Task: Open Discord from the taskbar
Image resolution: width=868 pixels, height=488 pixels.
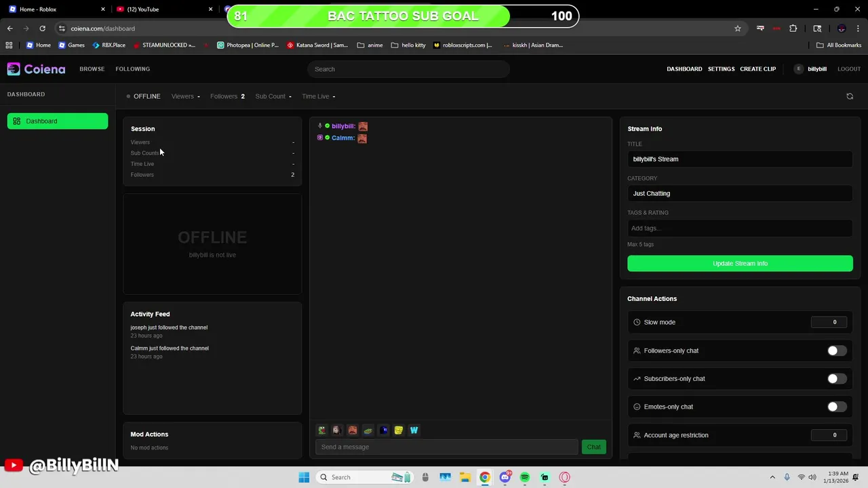Action: point(505,477)
